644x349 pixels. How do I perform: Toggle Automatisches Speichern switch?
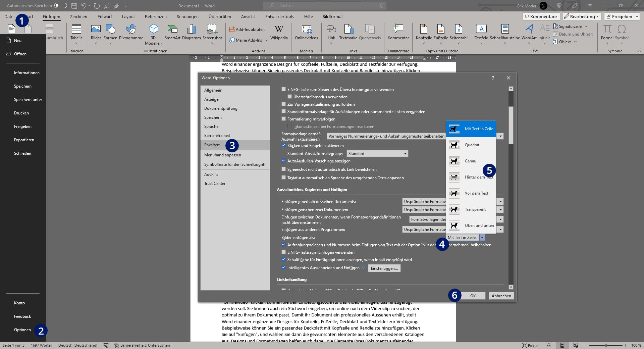pos(61,6)
